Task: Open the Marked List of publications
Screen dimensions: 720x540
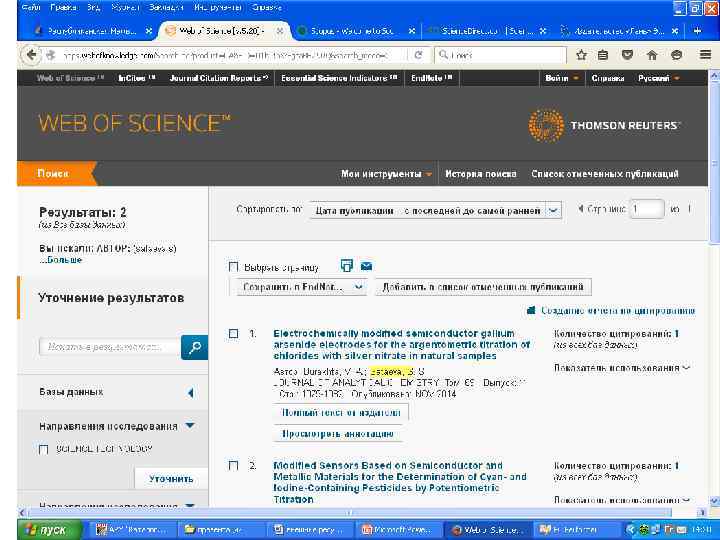Action: click(605, 174)
